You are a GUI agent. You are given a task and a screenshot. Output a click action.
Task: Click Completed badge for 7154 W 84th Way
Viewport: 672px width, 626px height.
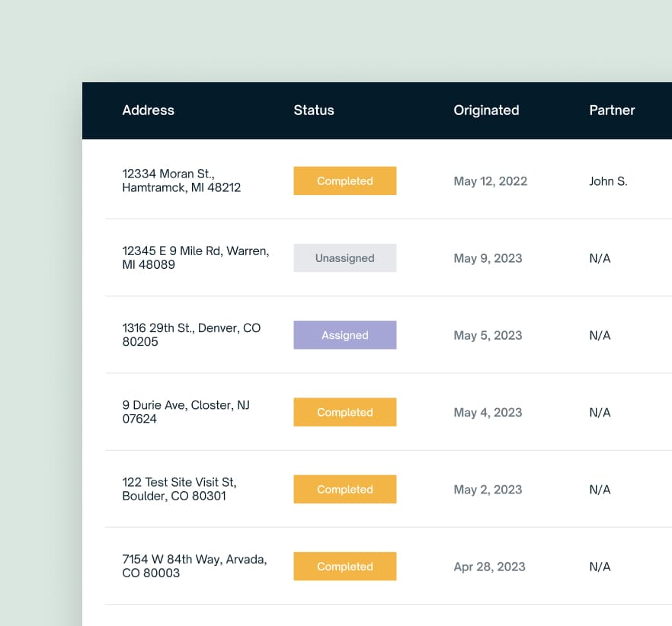(x=344, y=567)
